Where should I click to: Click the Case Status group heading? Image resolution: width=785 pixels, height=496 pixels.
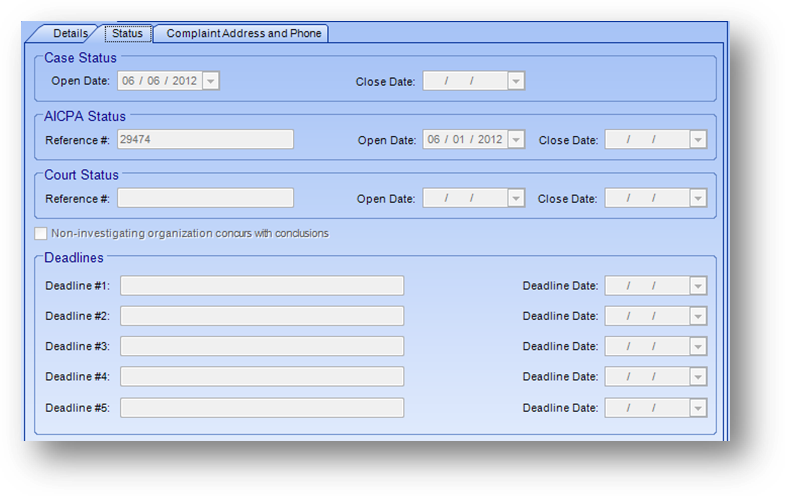point(80,58)
